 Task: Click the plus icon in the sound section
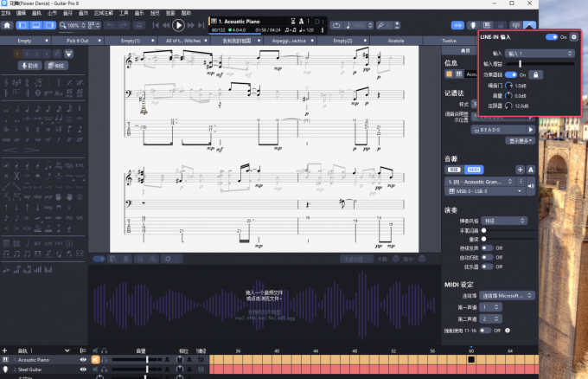[519, 170]
